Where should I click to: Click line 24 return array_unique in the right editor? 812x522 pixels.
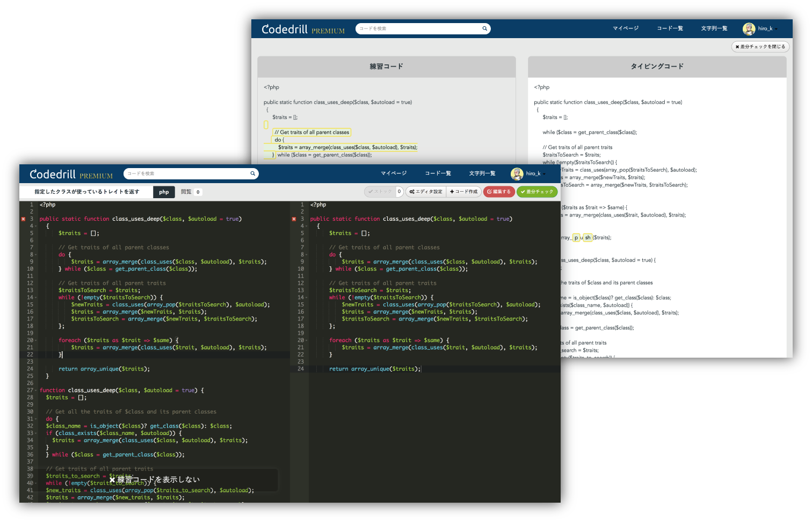[x=374, y=369]
